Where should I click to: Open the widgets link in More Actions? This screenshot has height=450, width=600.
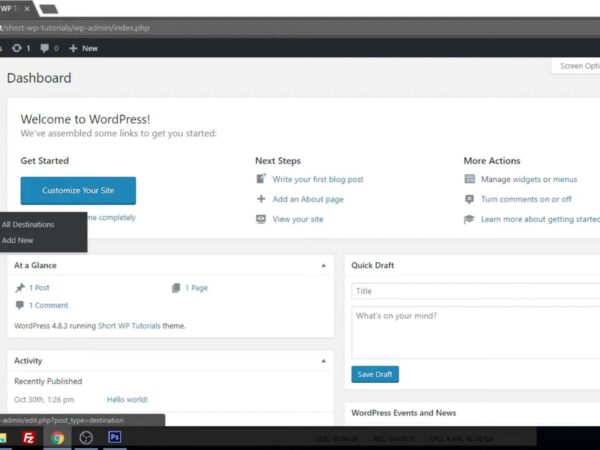[x=527, y=179]
